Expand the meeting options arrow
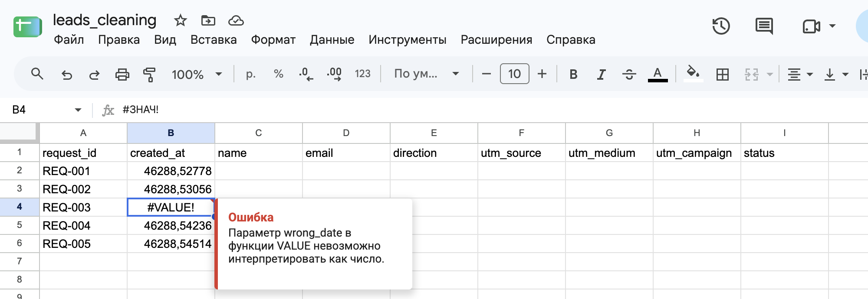The height and width of the screenshot is (299, 868). 832,26
